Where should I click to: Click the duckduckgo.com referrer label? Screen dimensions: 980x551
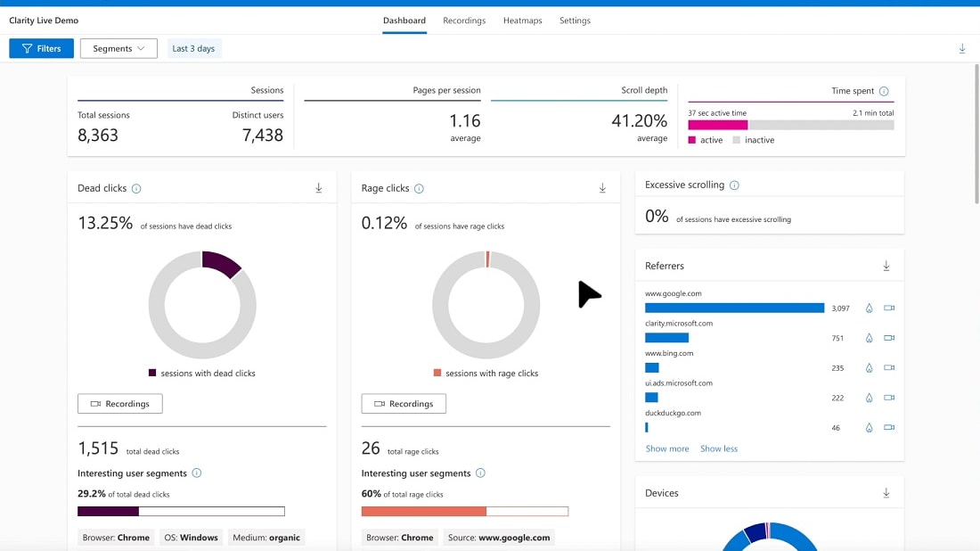[x=674, y=413]
